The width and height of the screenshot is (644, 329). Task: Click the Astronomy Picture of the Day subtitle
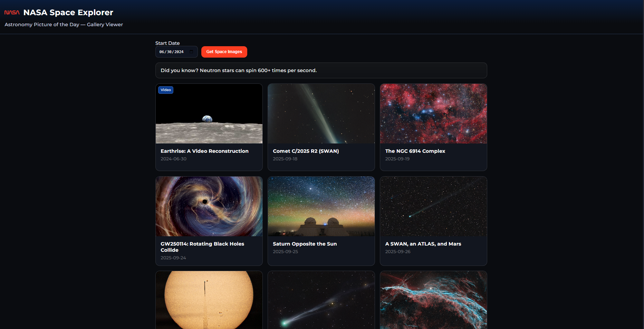(64, 24)
